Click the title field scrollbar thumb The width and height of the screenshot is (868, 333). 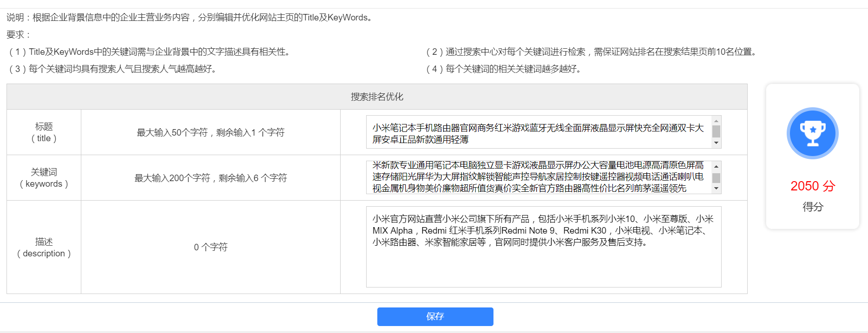(717, 131)
